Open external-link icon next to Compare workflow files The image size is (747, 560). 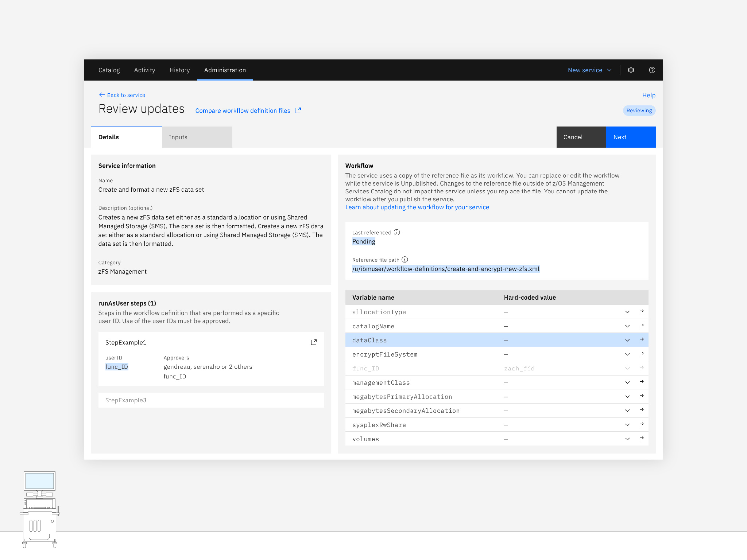298,110
